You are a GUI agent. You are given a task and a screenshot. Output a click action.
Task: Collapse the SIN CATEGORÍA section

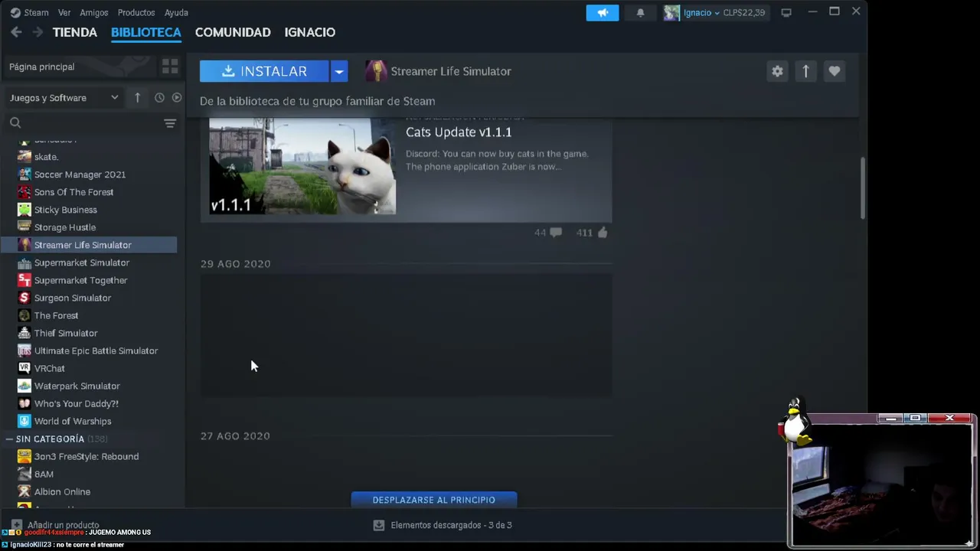click(x=9, y=439)
